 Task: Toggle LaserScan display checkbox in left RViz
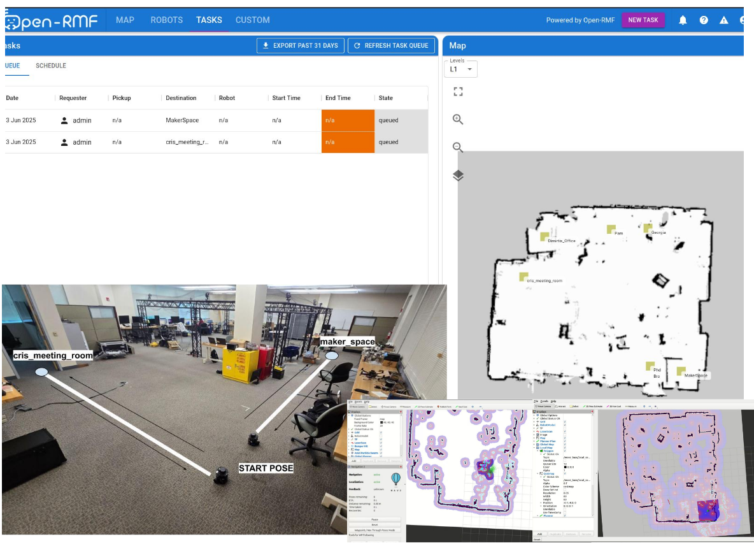coord(381,443)
